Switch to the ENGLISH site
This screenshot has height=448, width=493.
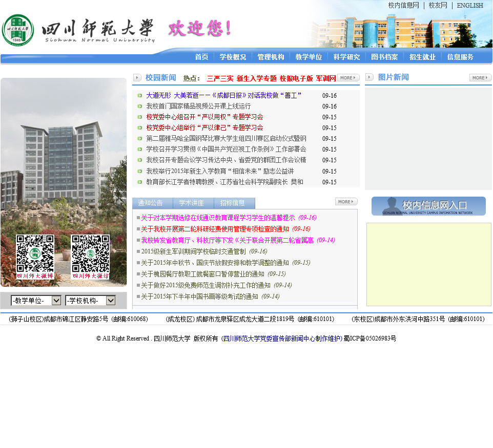[470, 5]
